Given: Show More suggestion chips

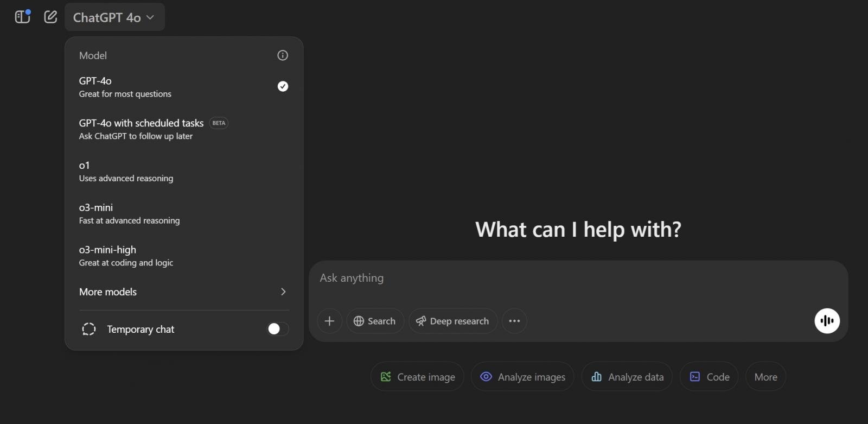Looking at the screenshot, I should pos(766,377).
